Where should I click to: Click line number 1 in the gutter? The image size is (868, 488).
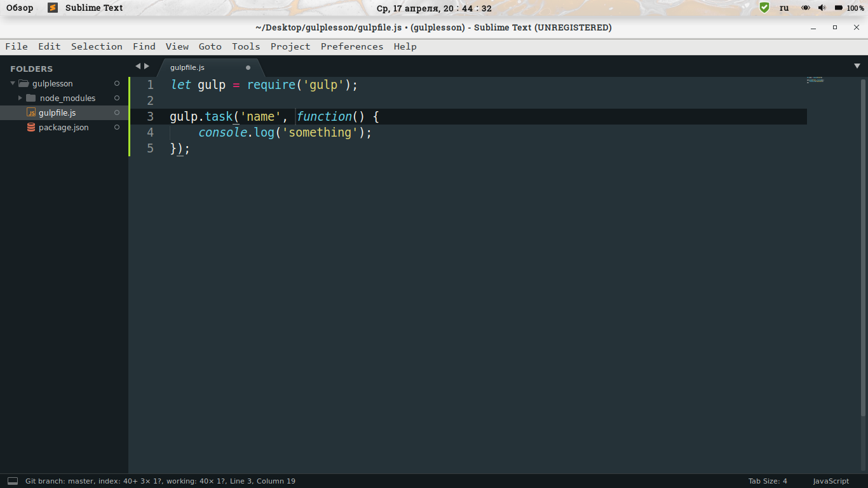(x=150, y=85)
